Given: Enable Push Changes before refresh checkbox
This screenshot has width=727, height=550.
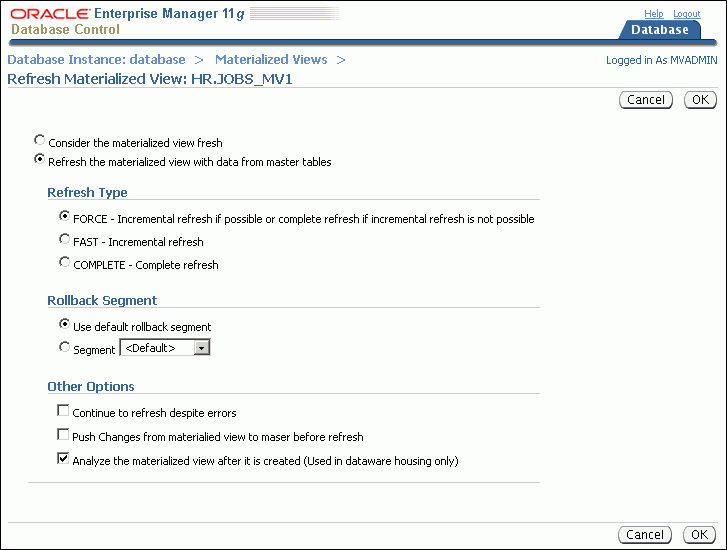Looking at the screenshot, I should pos(64,435).
